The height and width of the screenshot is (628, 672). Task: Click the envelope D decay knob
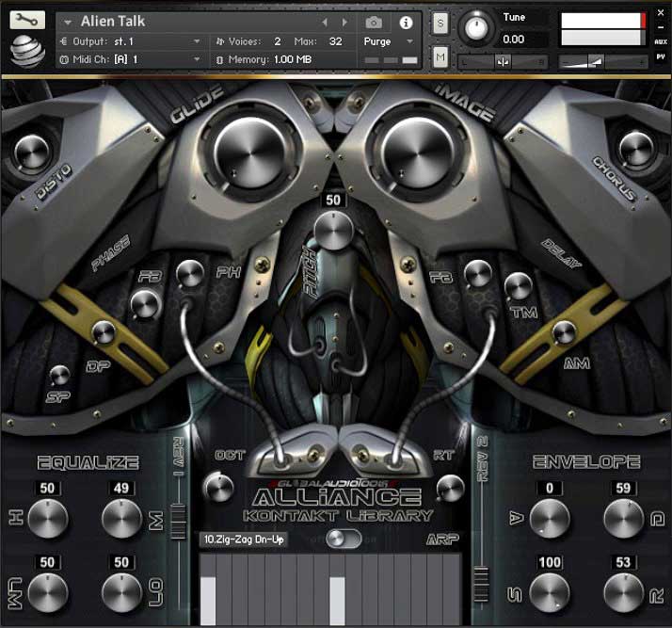click(624, 518)
